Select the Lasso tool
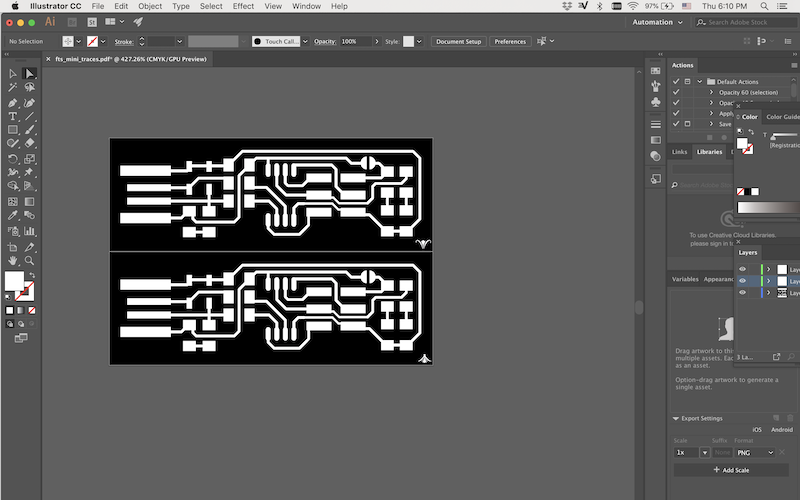The width and height of the screenshot is (800, 500). [x=30, y=88]
